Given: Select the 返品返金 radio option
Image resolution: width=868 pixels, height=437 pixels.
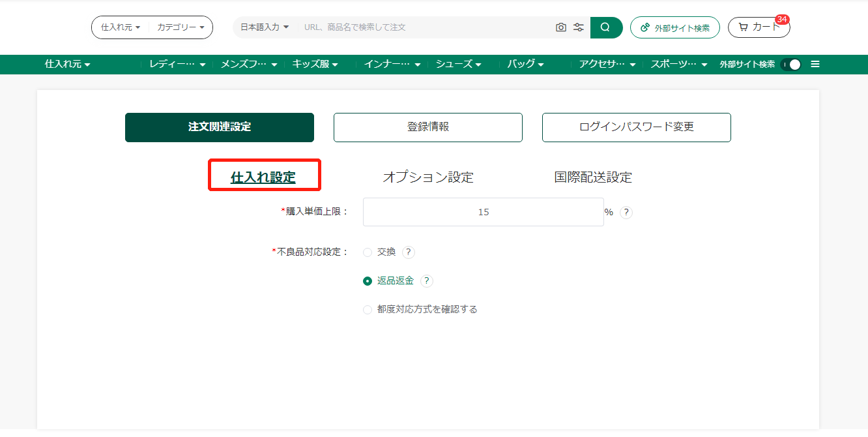Looking at the screenshot, I should coord(368,281).
